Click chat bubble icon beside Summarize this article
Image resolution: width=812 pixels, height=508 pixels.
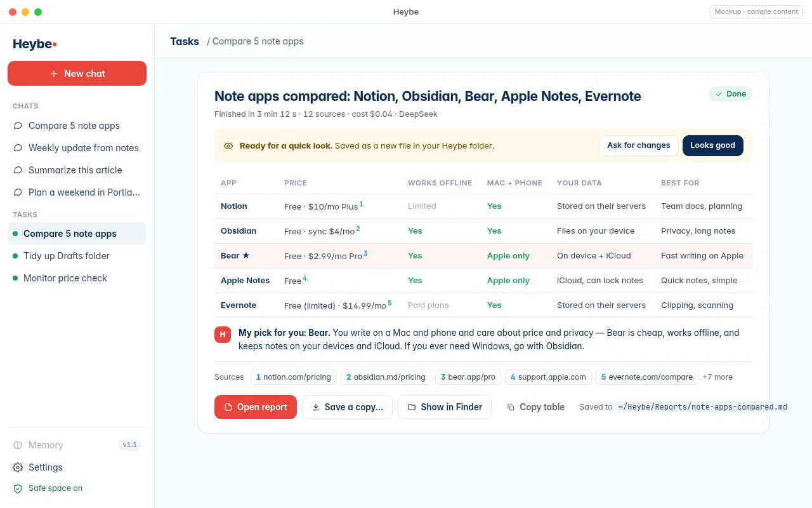18,170
